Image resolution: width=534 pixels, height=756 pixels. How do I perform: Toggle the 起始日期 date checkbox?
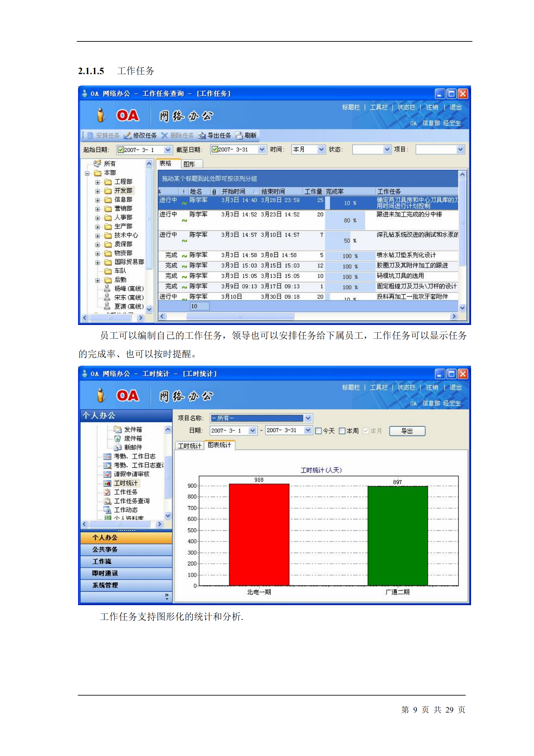point(120,150)
